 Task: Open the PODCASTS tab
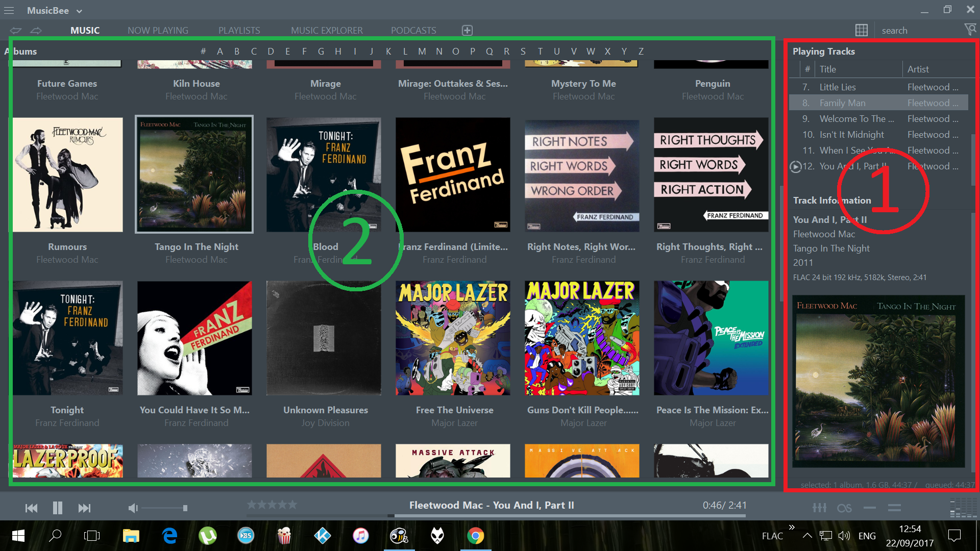coord(413,31)
